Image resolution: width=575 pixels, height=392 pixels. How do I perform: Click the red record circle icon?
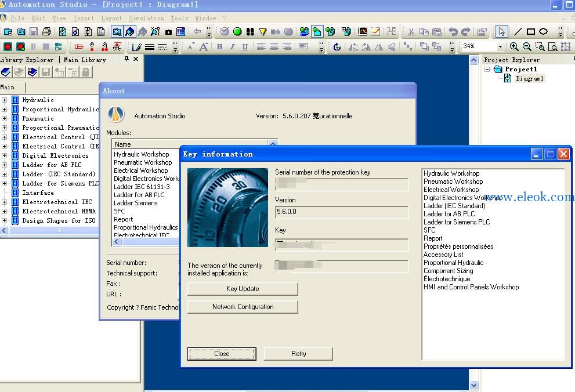click(8, 47)
